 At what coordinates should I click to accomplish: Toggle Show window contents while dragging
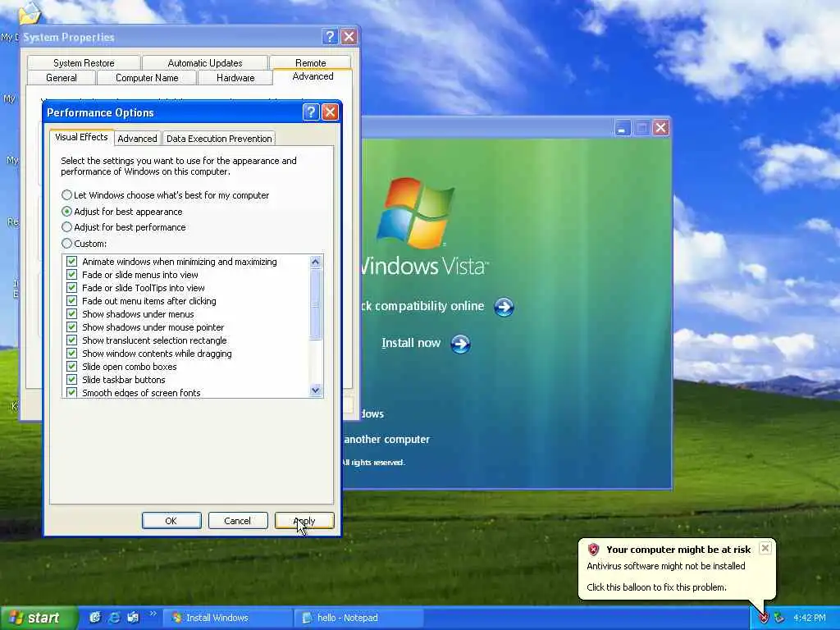71,353
